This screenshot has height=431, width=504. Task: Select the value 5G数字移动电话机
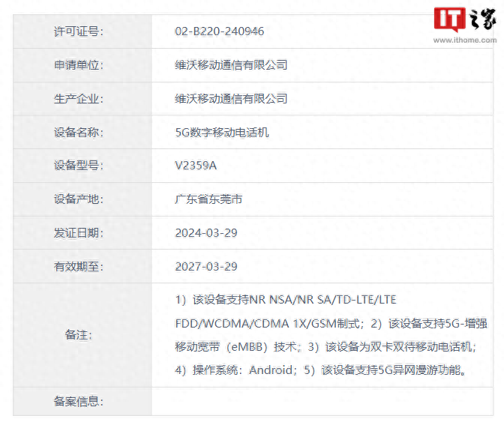point(222,133)
